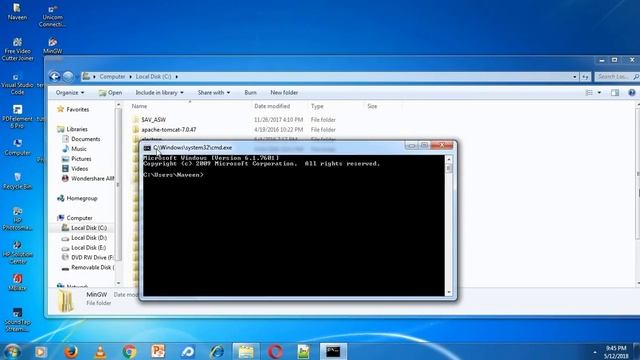This screenshot has height=360, width=640.
Task: Expand Local Disk (C:) breadcrumb arrow
Action: point(177,77)
